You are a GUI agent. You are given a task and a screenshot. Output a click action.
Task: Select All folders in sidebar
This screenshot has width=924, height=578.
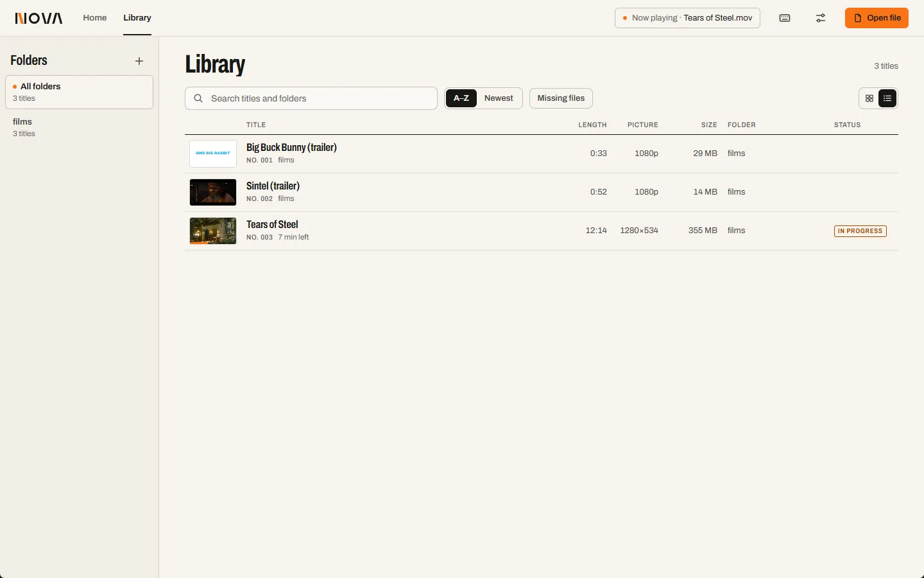click(x=79, y=92)
